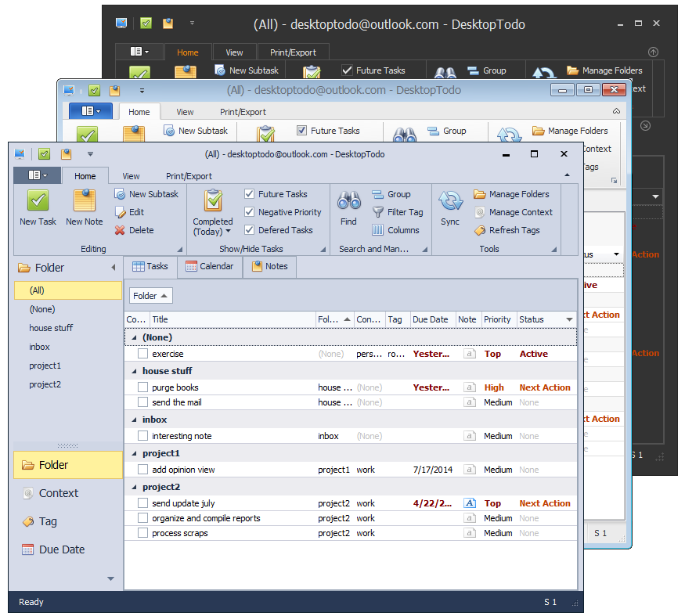Viewport: 685px width, 616px height.
Task: Expand navigation buttons overflow arrow in sidebar
Action: [x=110, y=578]
